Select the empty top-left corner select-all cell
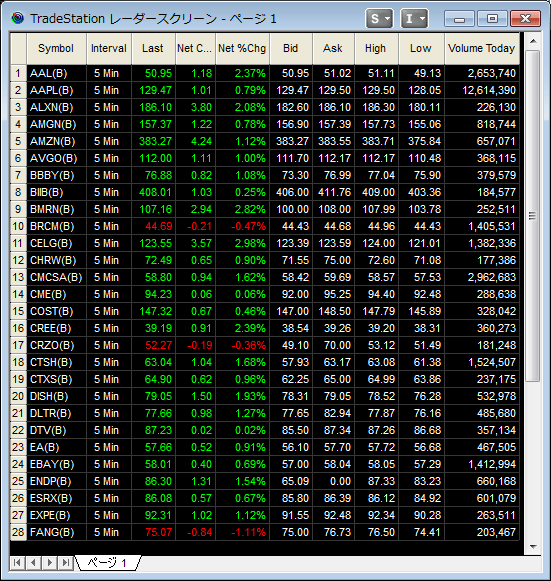This screenshot has height=581, width=551. [18, 49]
